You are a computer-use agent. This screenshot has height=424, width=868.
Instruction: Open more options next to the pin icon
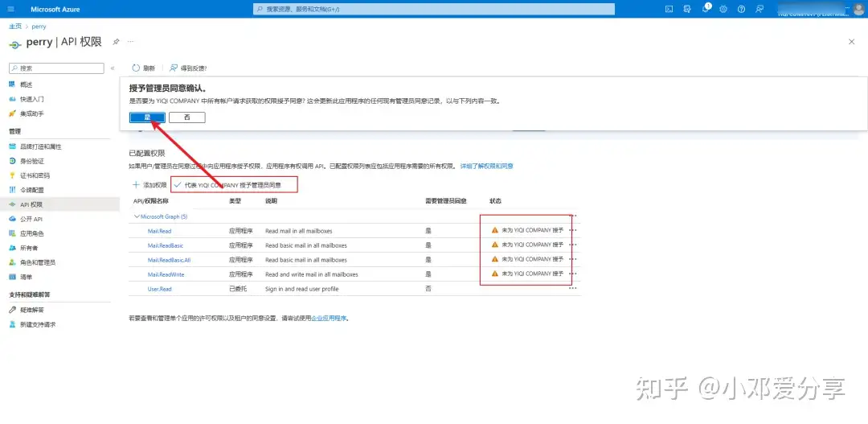pos(131,42)
